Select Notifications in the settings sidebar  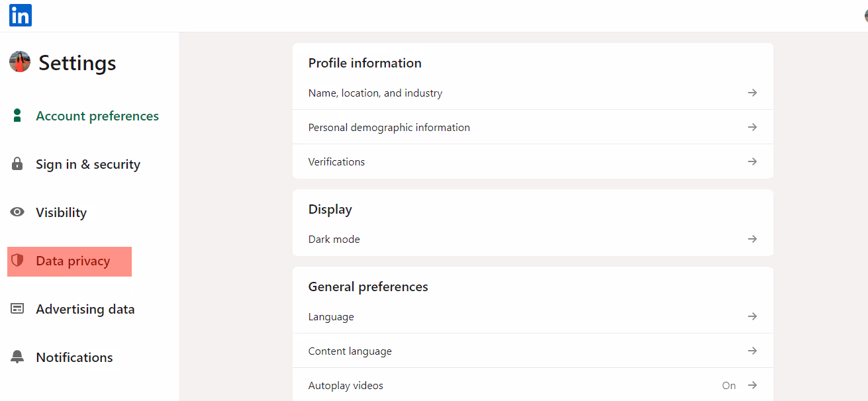coord(74,357)
